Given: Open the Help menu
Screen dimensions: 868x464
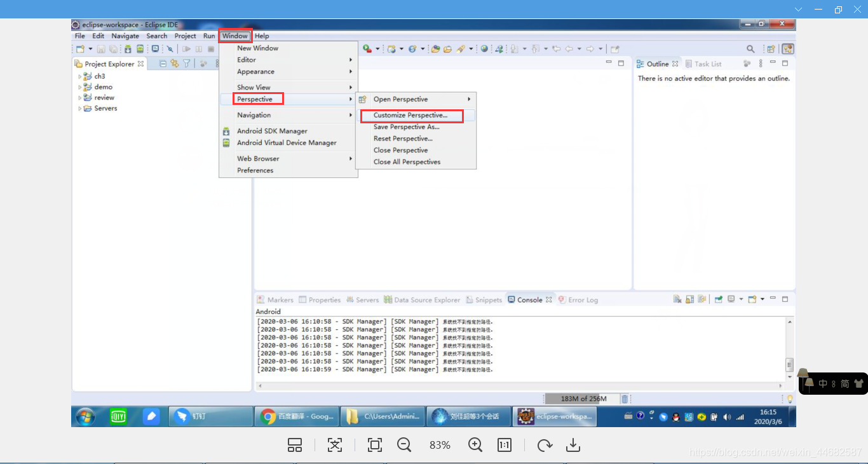Looking at the screenshot, I should pyautogui.click(x=262, y=36).
